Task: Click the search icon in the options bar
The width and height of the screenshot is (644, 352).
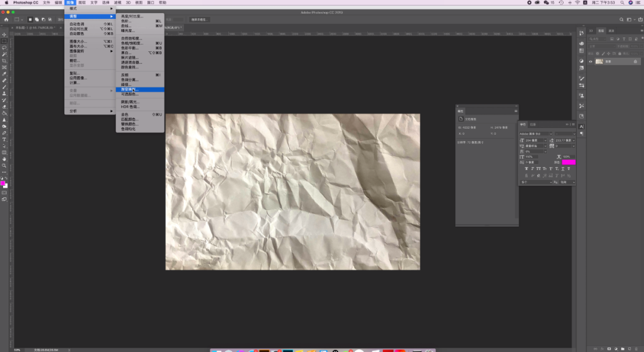Action: pos(621,20)
